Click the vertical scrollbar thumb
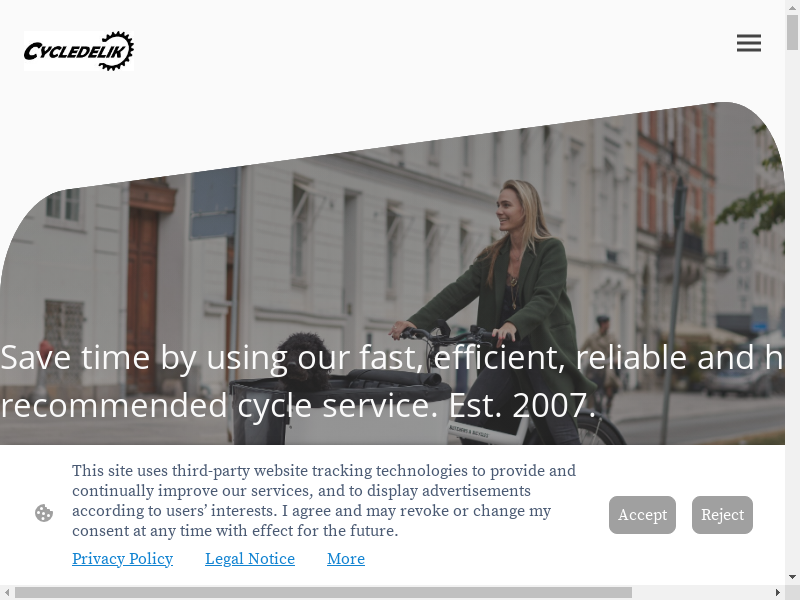This screenshot has width=800, height=600. [792, 32]
